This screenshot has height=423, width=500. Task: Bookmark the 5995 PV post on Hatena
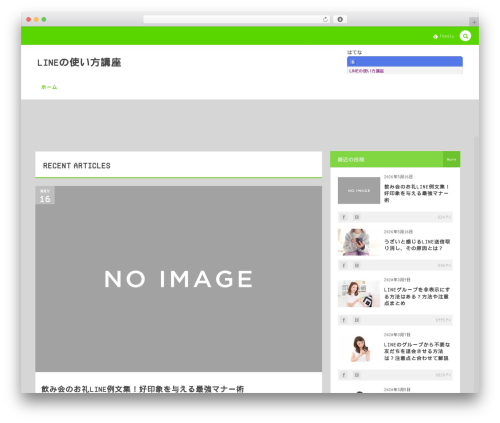click(x=356, y=320)
